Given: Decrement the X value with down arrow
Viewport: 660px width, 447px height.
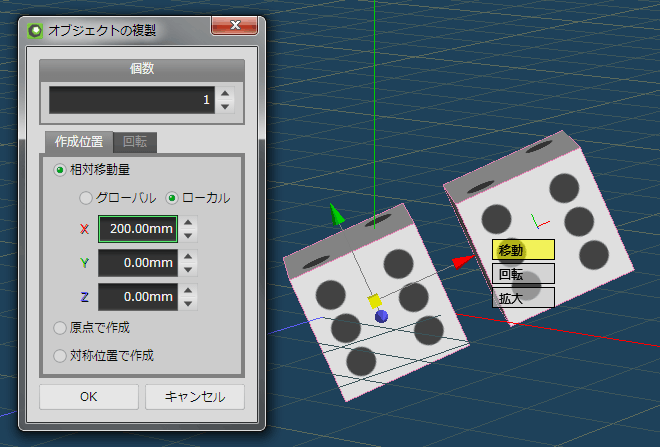Looking at the screenshot, I should point(188,236).
